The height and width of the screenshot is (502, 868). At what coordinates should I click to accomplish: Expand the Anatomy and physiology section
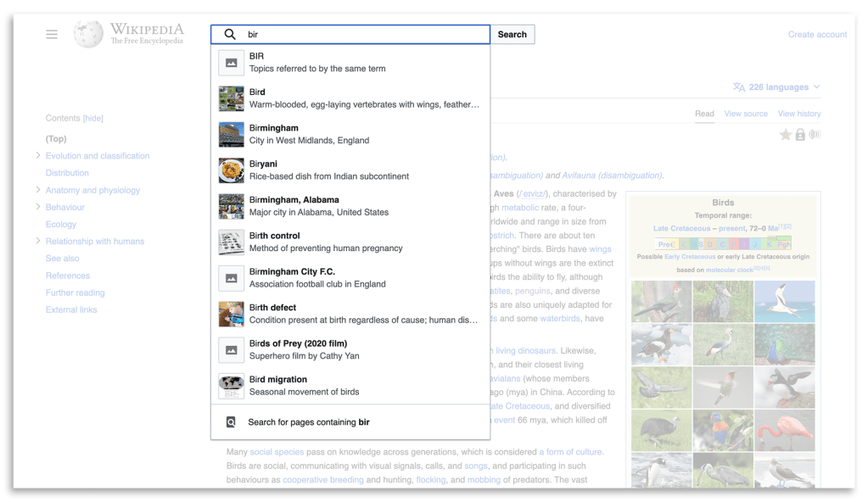click(x=38, y=191)
